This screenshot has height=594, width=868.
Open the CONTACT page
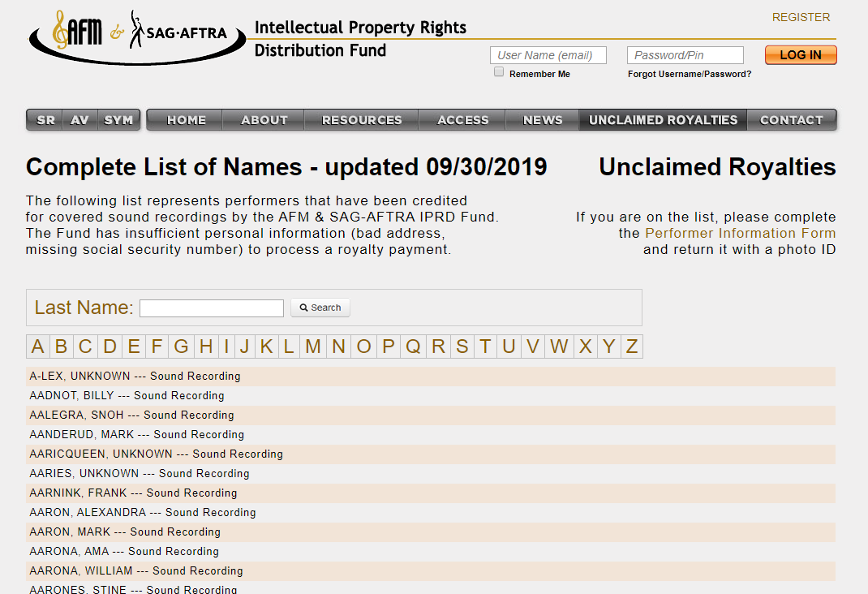[791, 119]
